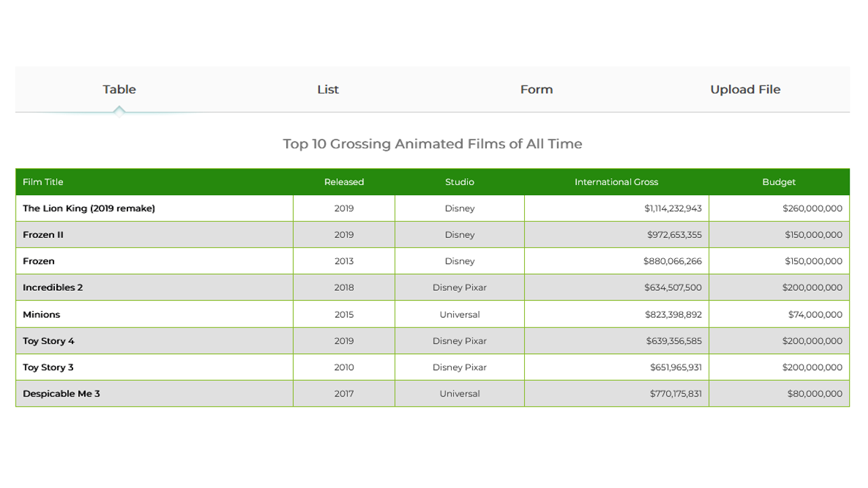The image size is (868, 488).
Task: Click the Frozen film title
Action: 39,261
